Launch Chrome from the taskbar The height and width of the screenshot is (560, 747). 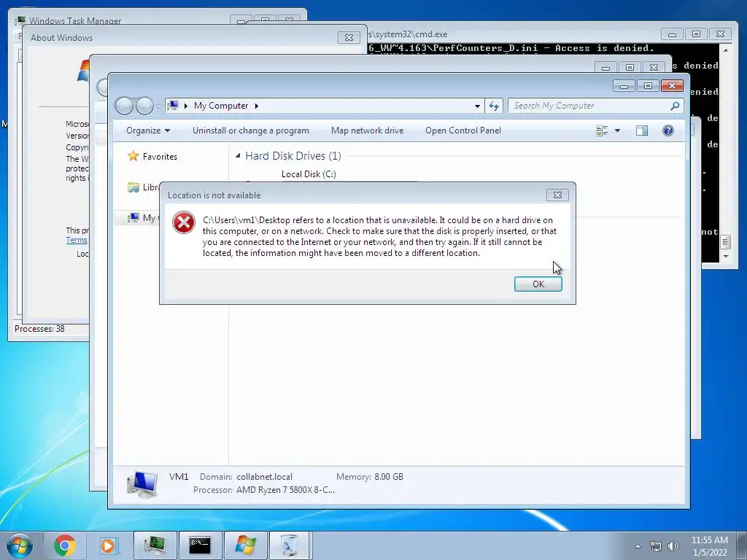(65, 545)
